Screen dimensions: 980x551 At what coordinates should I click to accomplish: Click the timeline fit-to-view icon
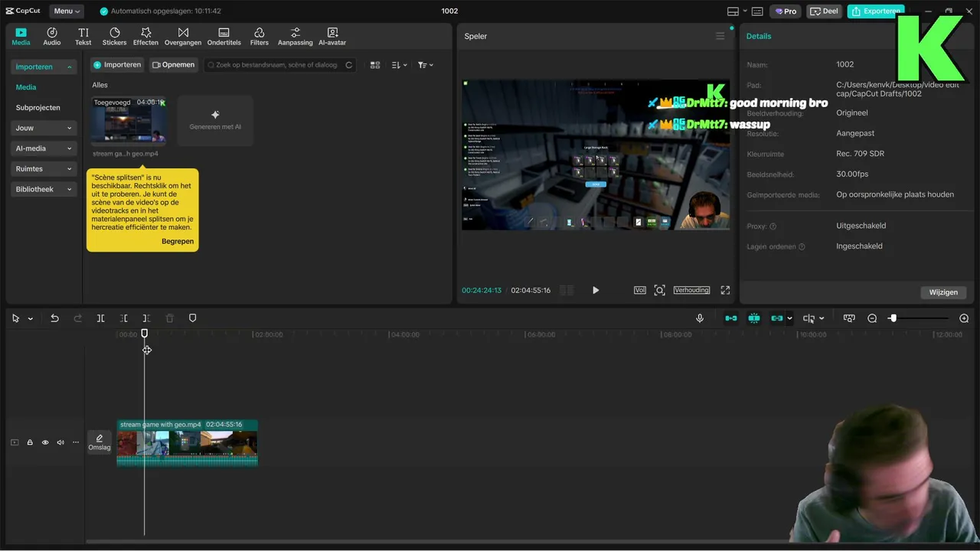pyautogui.click(x=849, y=318)
